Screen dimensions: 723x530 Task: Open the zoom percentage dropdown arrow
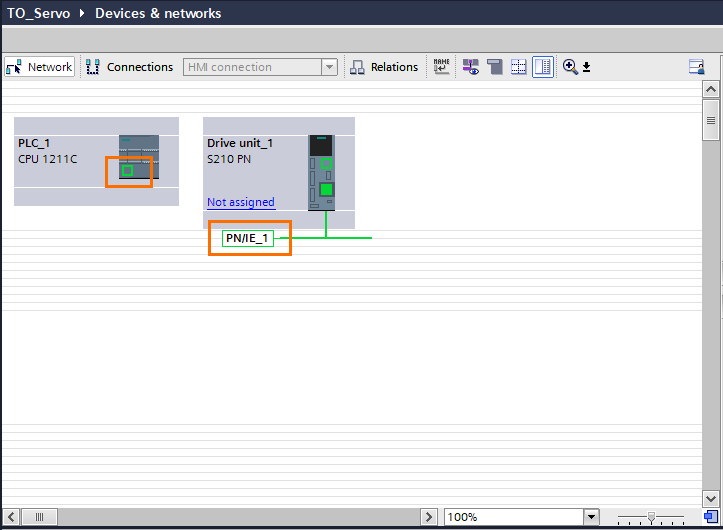[591, 517]
